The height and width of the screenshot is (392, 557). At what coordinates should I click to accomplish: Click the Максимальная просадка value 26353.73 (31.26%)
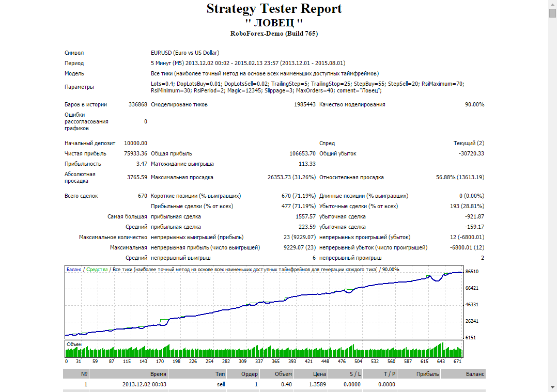[291, 177]
